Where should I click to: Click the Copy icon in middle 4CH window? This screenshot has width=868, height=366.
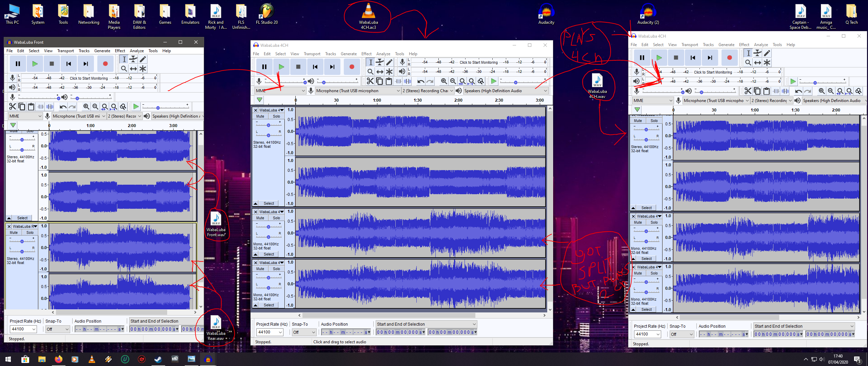point(379,81)
